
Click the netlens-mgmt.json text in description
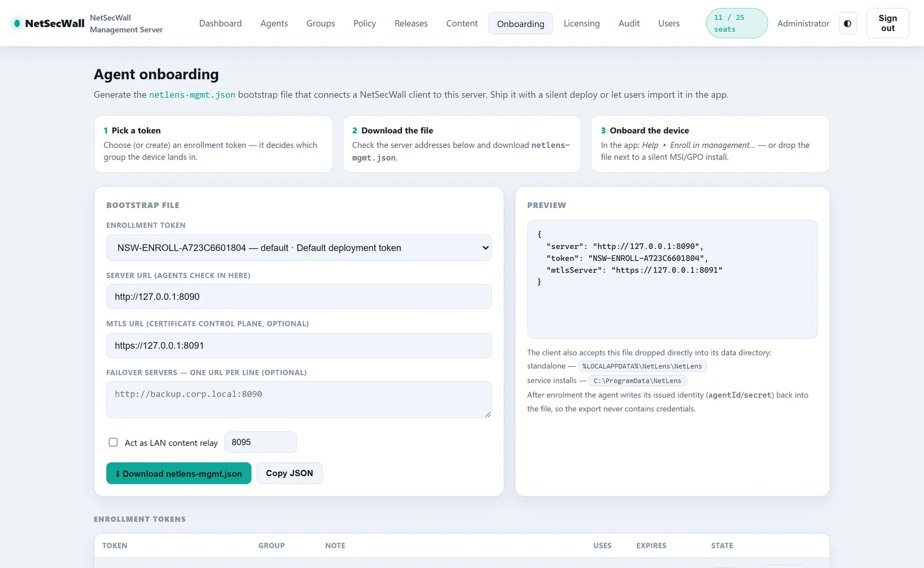(192, 95)
